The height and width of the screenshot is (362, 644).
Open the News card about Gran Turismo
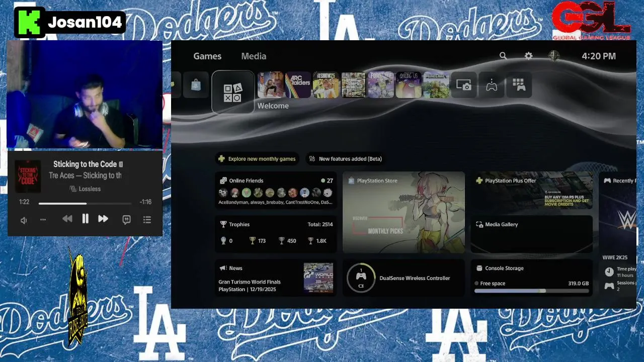[x=276, y=278]
